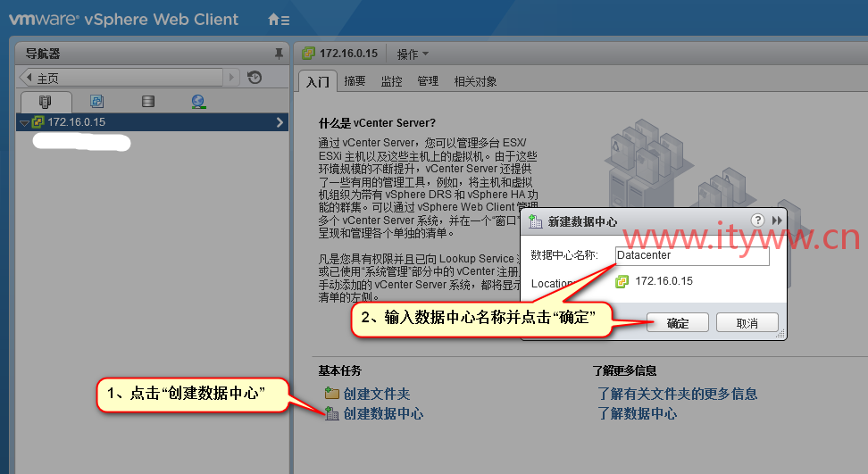Switch to the 管理 tab
The image size is (868, 474).
coord(428,81)
